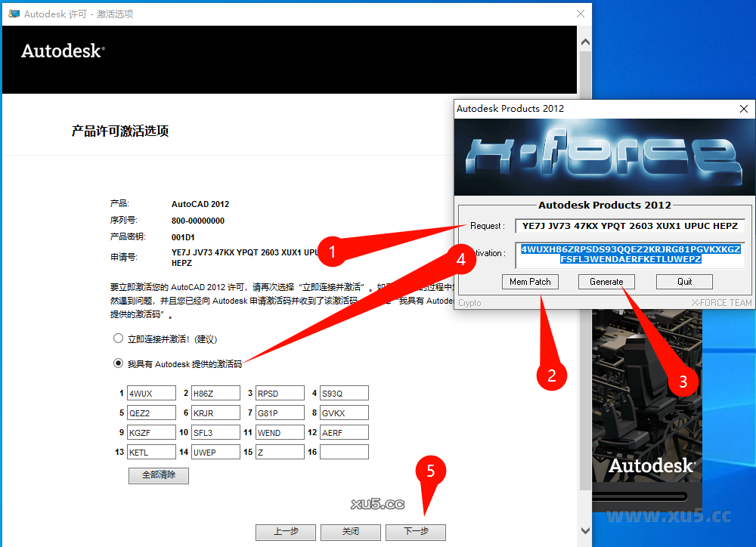Click the Autodesk logo in the black header

tap(60, 51)
